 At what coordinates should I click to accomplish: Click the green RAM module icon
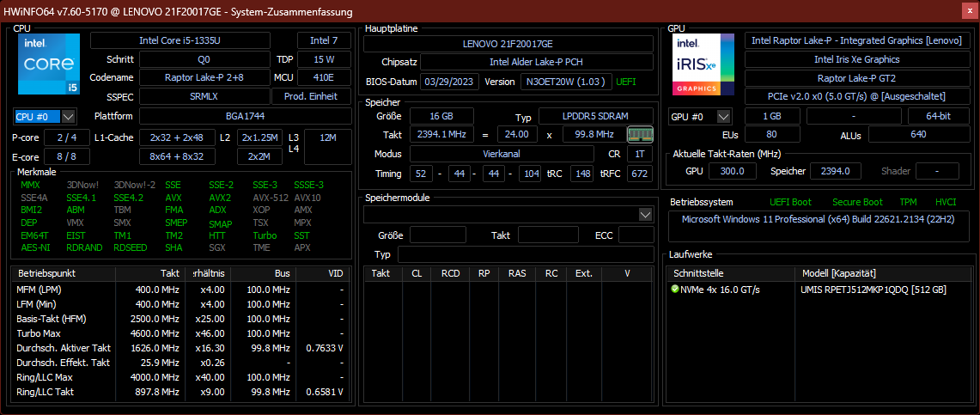pos(640,134)
